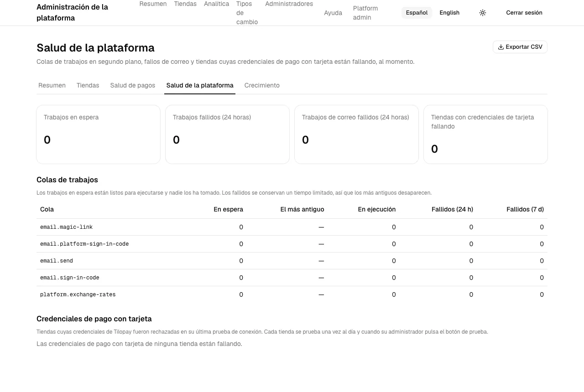Click the email.send queue name
The image size is (584, 392).
[57, 261]
